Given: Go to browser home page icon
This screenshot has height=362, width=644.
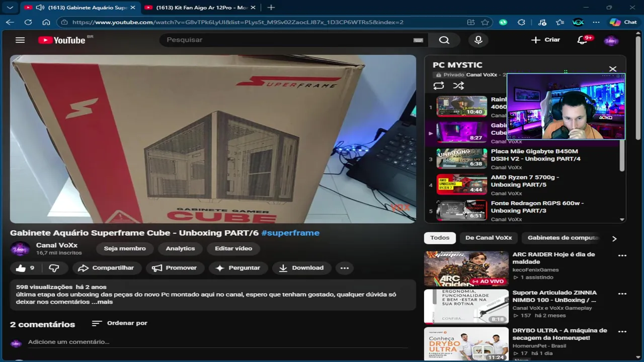Looking at the screenshot, I should coord(46,22).
